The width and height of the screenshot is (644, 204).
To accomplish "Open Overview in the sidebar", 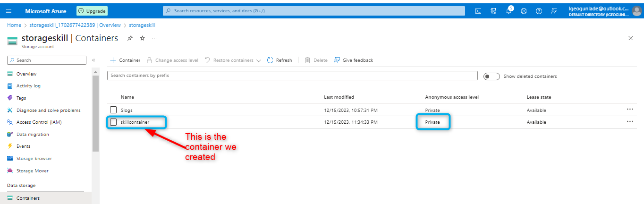I will click(26, 74).
